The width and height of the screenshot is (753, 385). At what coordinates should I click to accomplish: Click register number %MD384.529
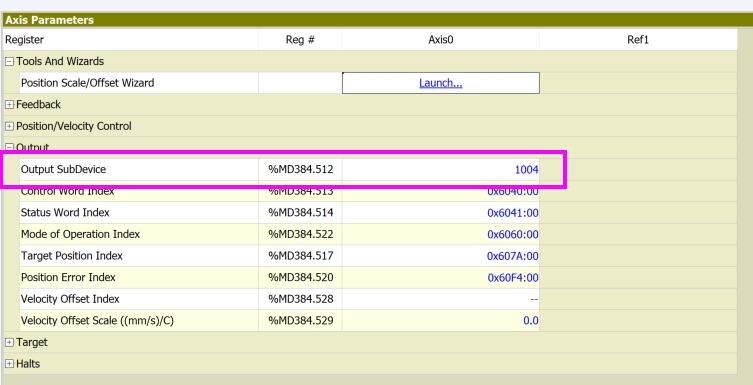pos(301,321)
